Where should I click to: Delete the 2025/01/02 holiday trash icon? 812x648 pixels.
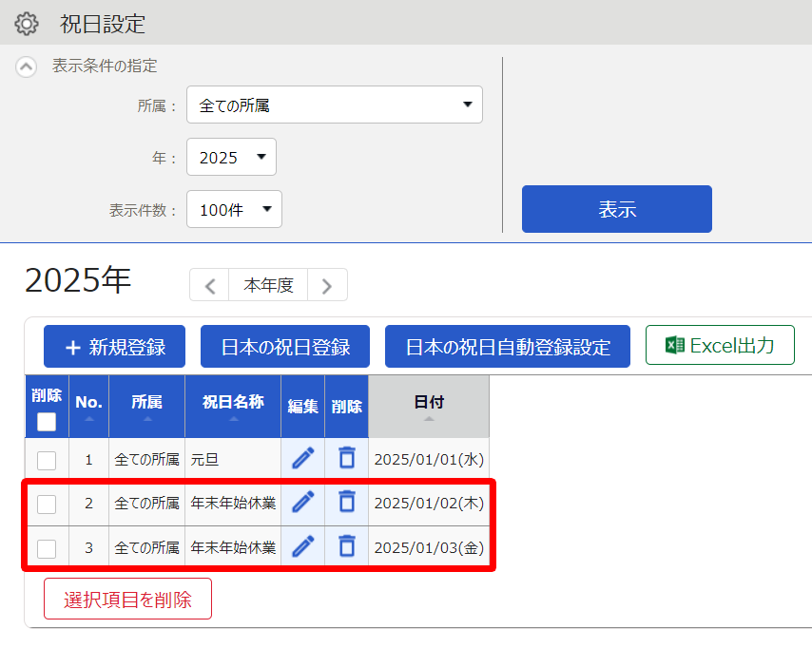click(347, 502)
